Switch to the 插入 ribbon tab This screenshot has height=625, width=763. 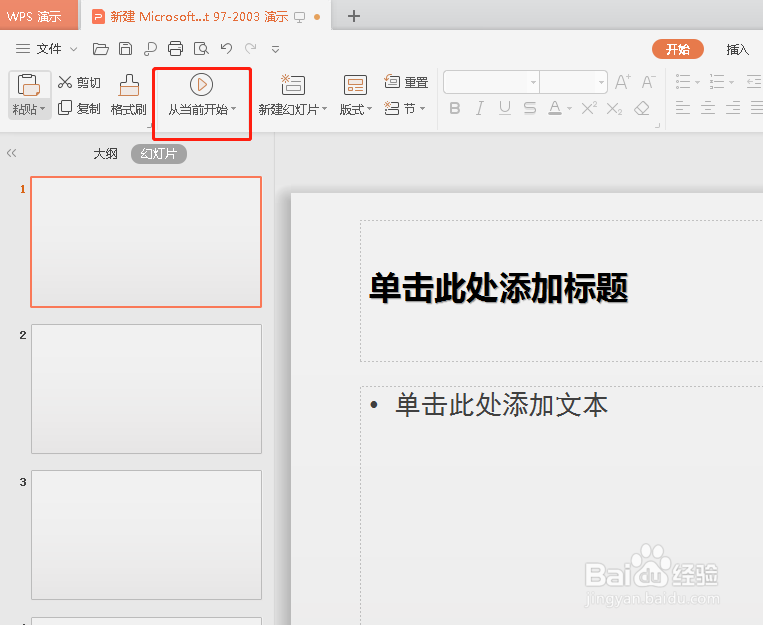click(737, 49)
